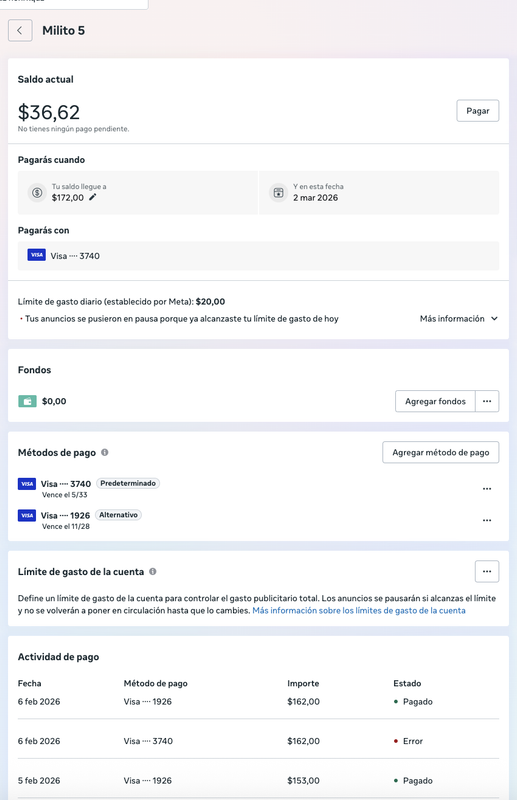
Task: Click Agregar fondos button
Action: click(x=435, y=402)
